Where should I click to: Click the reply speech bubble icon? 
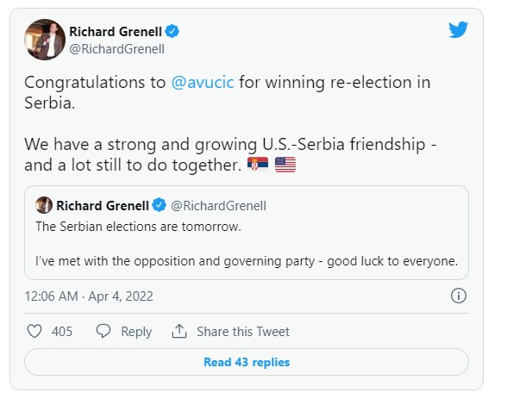(x=103, y=332)
